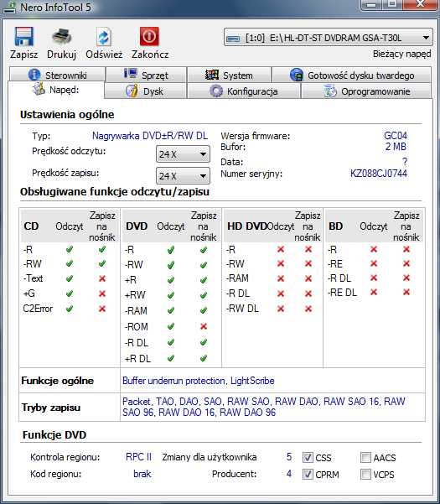This screenshot has width=440, height=504.
Task: Click the Tryby zapisu modes list text
Action: [264, 407]
